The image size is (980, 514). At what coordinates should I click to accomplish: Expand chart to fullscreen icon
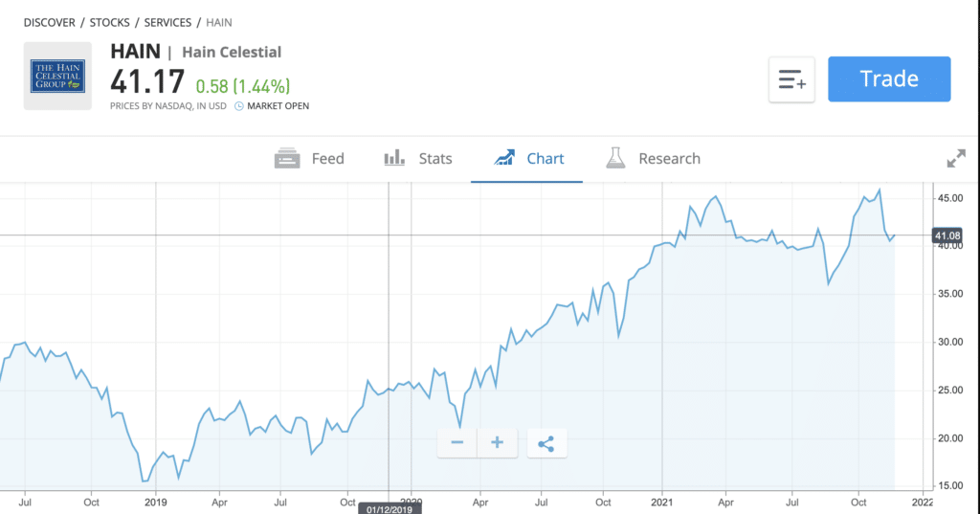click(x=956, y=158)
